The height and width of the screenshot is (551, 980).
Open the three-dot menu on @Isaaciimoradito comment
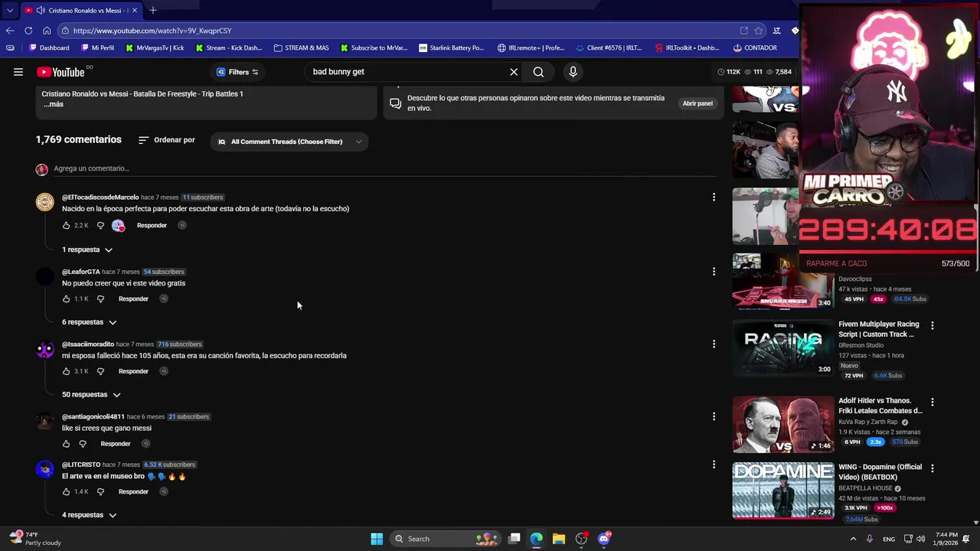[x=714, y=344]
